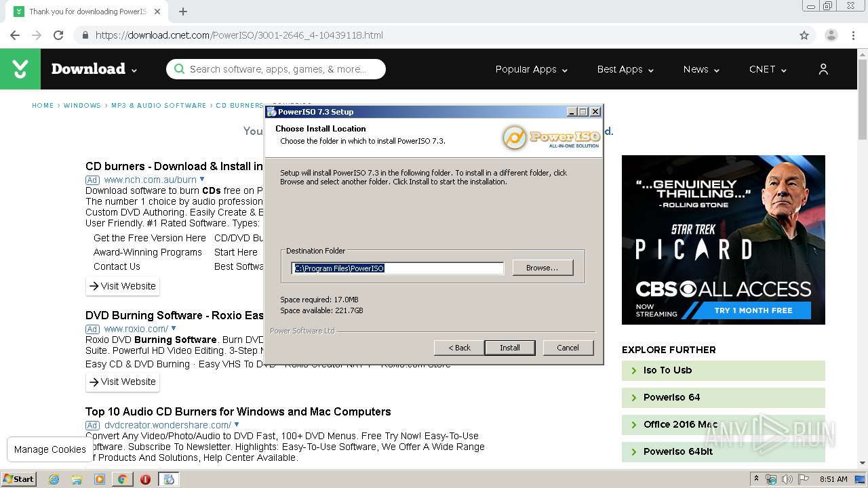
Task: Open Chrome three-dot menu
Action: point(854,35)
